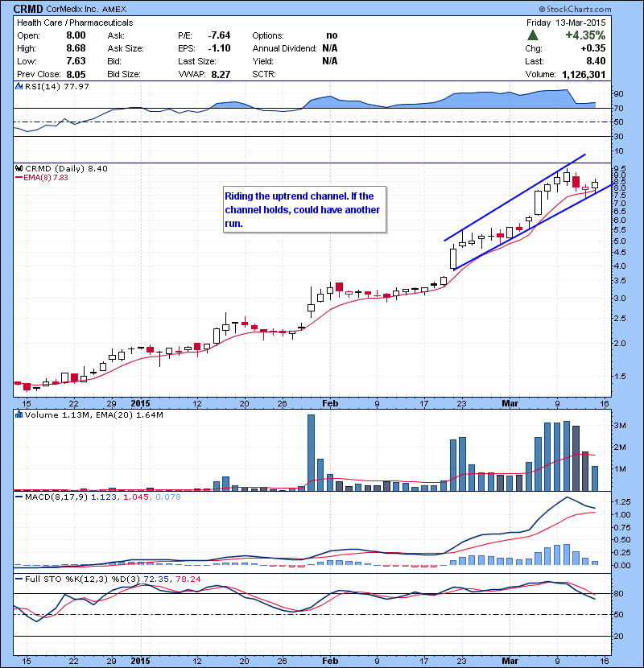Click the Feb label on bottom date axis
Image resolution: width=644 pixels, height=668 pixels.
tap(330, 661)
